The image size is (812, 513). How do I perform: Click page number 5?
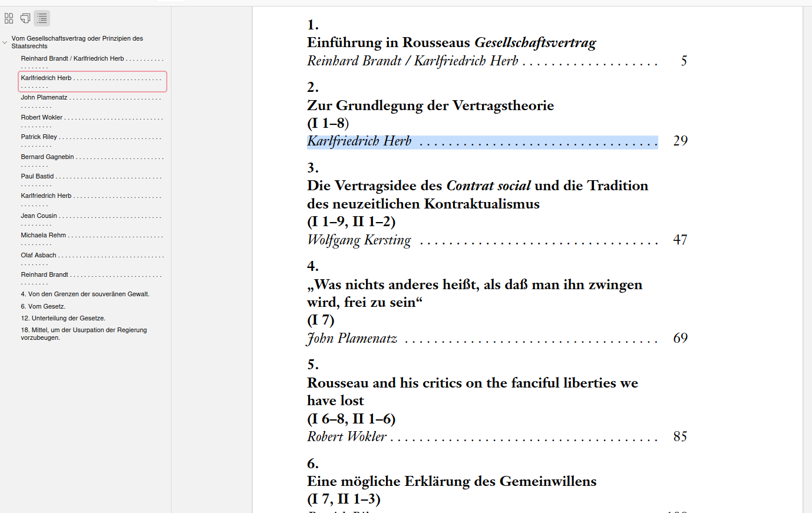pos(684,61)
